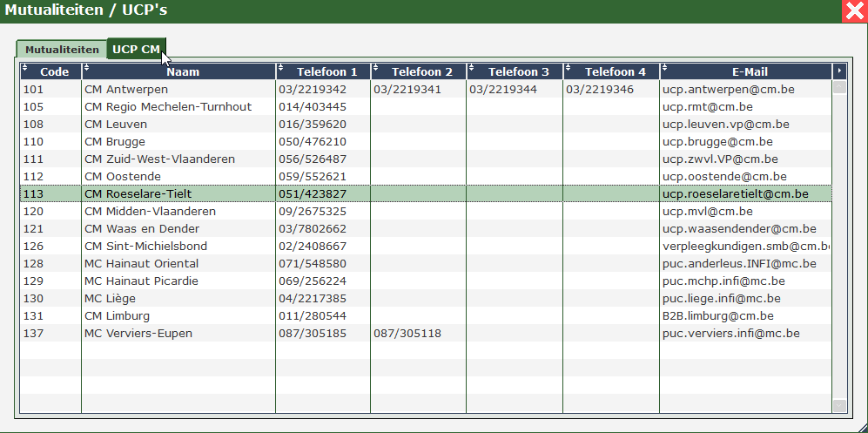Select the CM Regio Mechelen-Turnhout row

(x=426, y=106)
